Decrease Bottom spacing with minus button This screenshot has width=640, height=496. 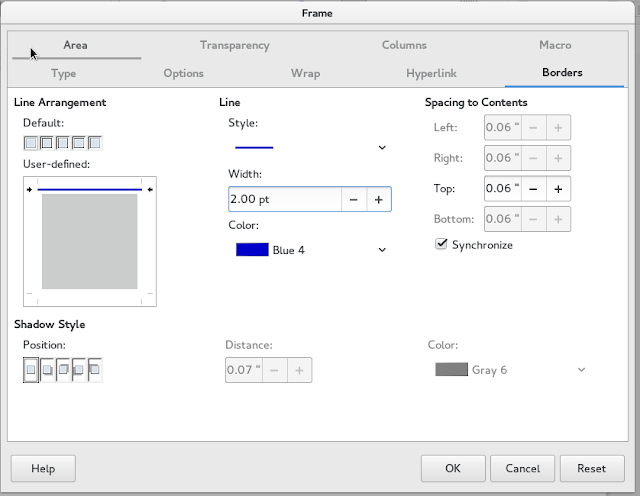point(533,219)
